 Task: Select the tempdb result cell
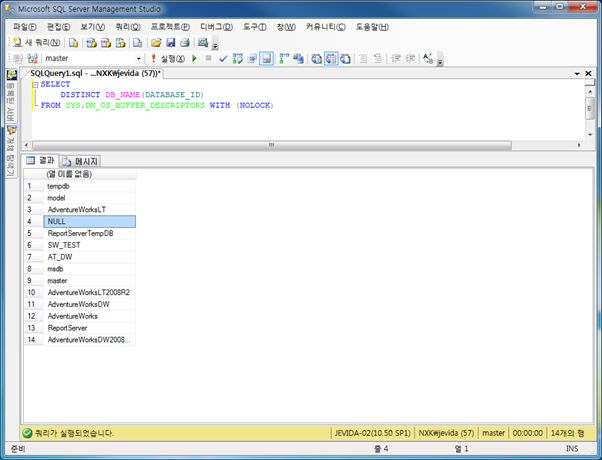click(89, 186)
